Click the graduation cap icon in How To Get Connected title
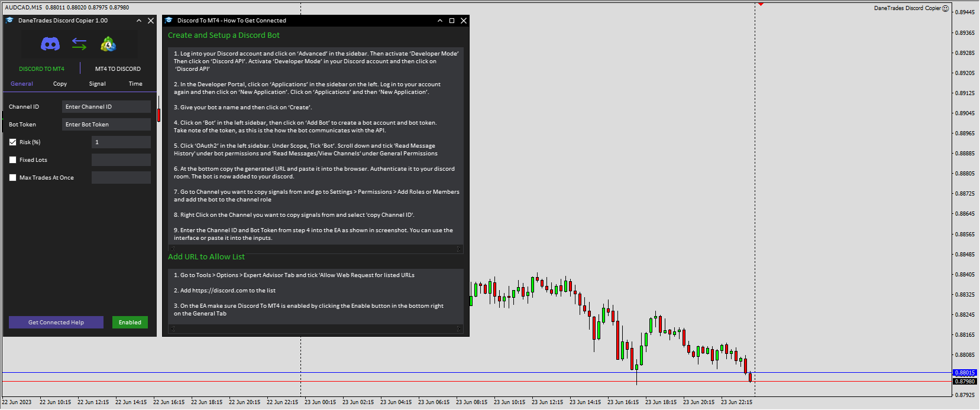The width and height of the screenshot is (980, 410). click(x=169, y=20)
